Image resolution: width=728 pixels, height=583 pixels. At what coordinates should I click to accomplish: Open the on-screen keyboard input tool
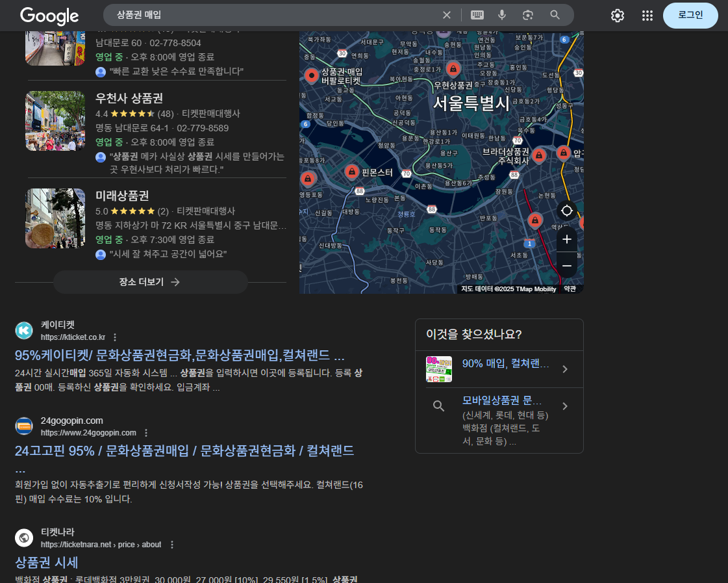tap(477, 15)
